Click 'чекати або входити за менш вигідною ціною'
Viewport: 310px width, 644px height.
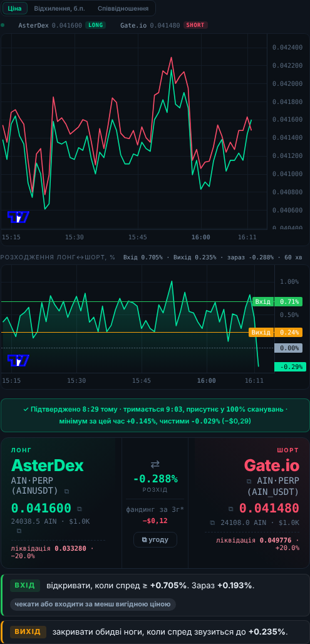[93, 604]
